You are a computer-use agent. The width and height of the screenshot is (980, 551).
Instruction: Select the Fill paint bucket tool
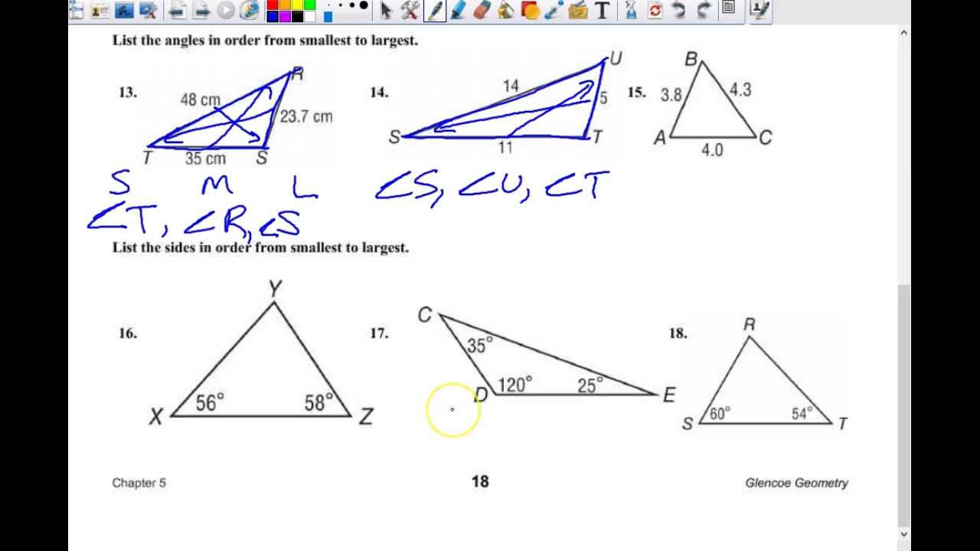(505, 10)
